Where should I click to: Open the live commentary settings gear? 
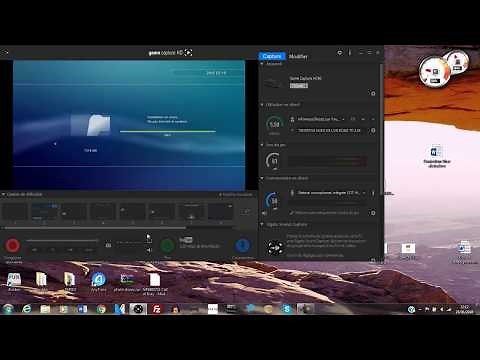373,213
